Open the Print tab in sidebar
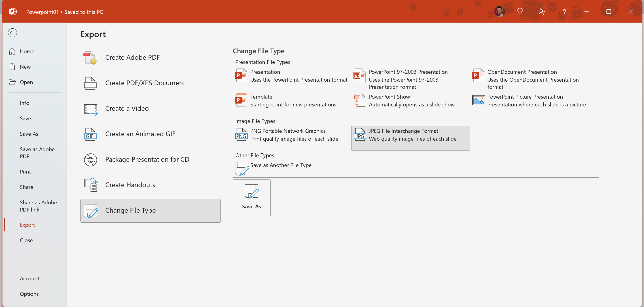The image size is (644, 307). coord(25,171)
